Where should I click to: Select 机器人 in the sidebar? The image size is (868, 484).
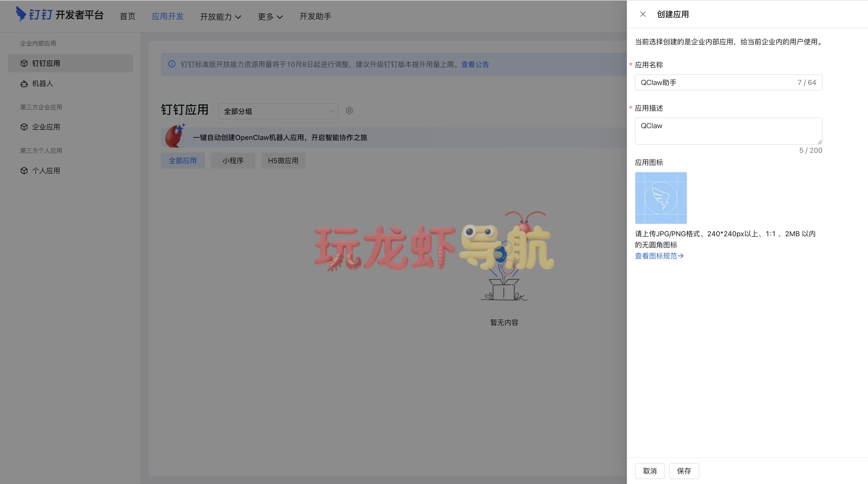(70, 84)
